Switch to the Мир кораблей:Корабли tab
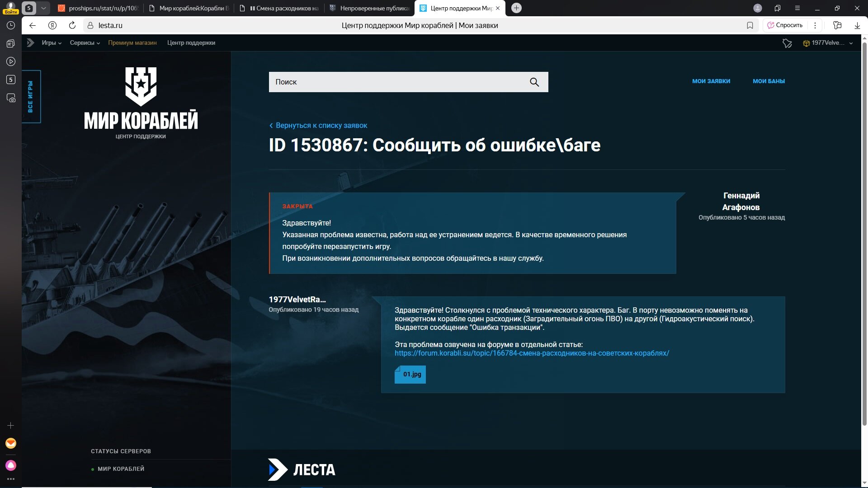 190,8
